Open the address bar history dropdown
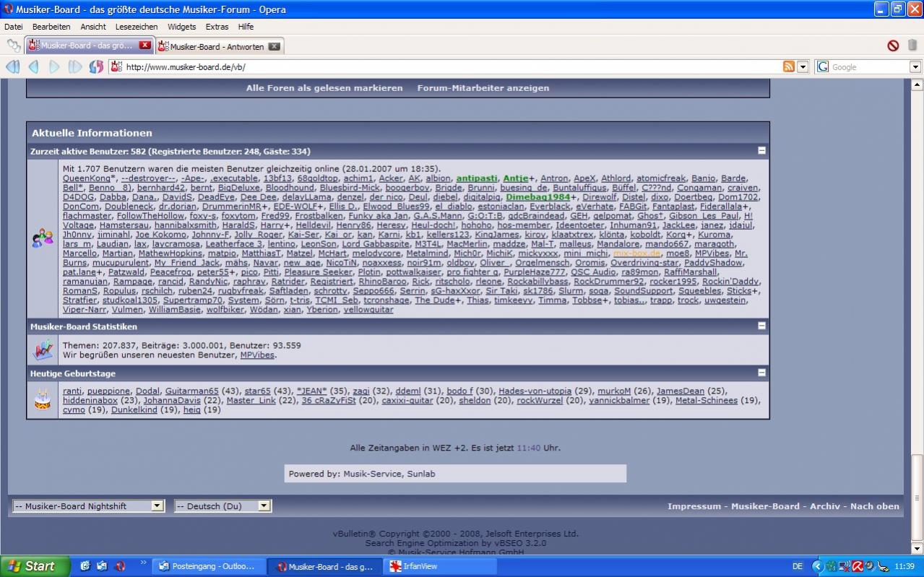The image size is (924, 577). (x=803, y=67)
